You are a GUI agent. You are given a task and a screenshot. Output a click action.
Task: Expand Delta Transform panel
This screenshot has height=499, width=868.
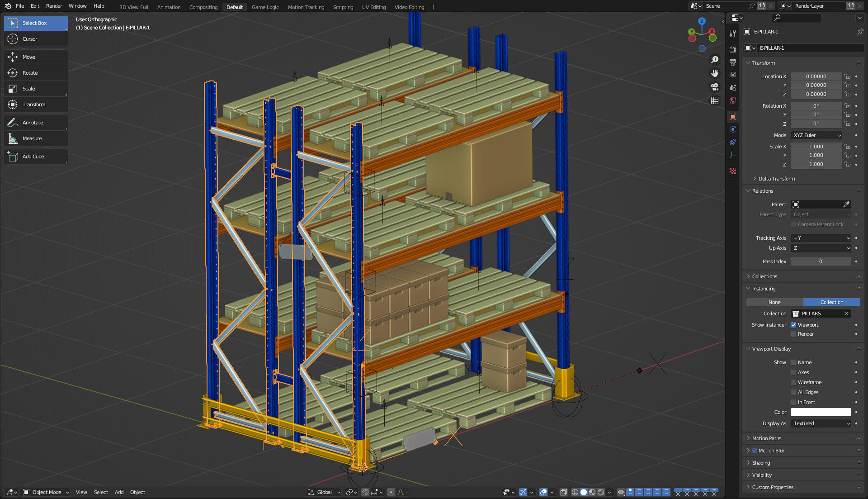tap(776, 179)
